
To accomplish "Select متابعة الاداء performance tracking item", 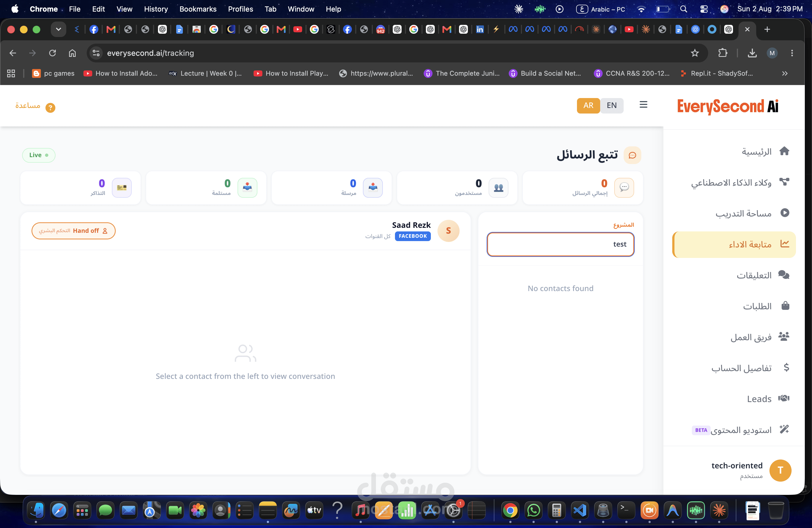I will coord(734,244).
